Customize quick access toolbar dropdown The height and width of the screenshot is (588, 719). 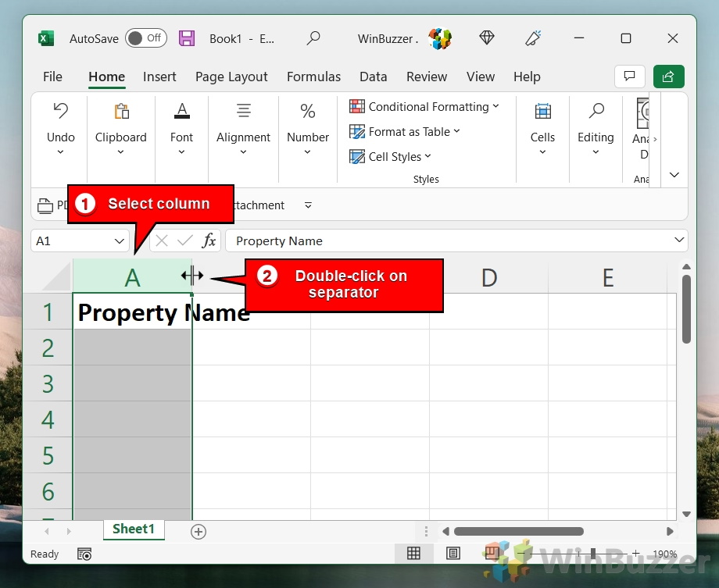click(308, 205)
